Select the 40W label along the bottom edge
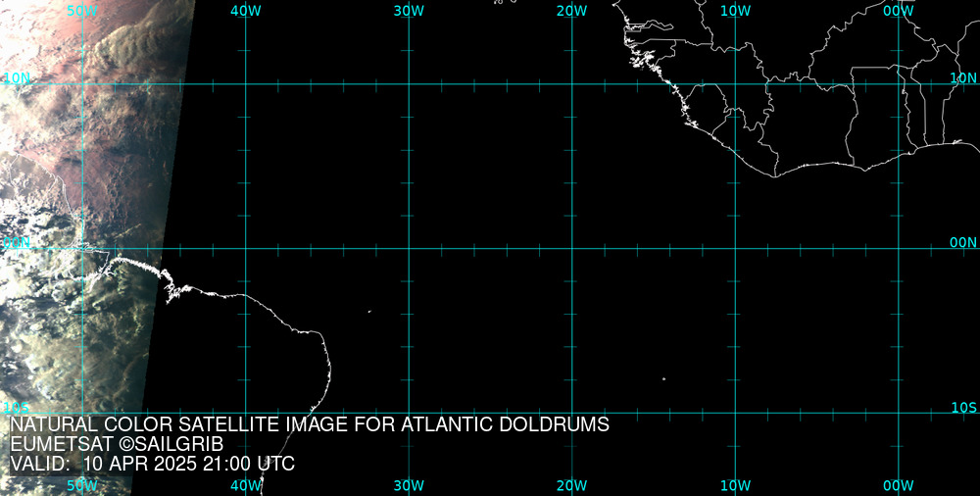The height and width of the screenshot is (496, 980). [x=246, y=486]
